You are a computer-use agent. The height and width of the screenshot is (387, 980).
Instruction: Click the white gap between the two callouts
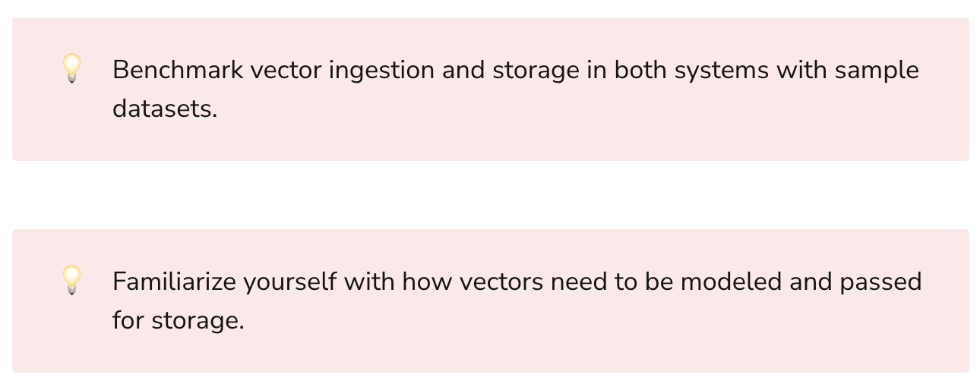coord(490,195)
